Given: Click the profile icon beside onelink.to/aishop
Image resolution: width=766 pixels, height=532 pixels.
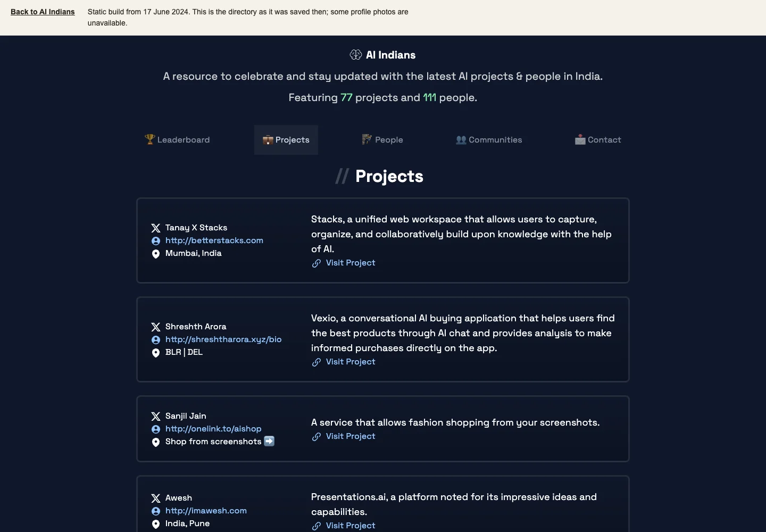Looking at the screenshot, I should point(156,429).
